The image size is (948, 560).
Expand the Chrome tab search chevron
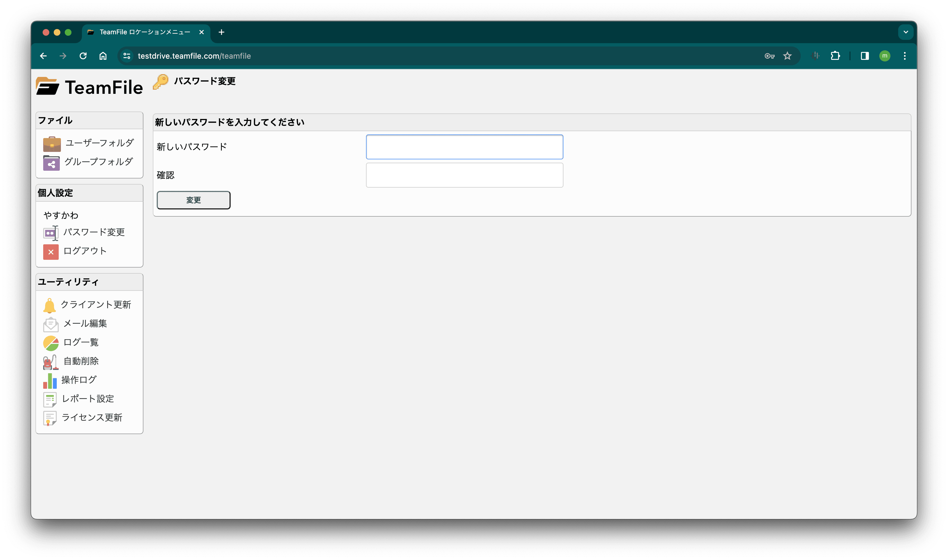(x=905, y=32)
